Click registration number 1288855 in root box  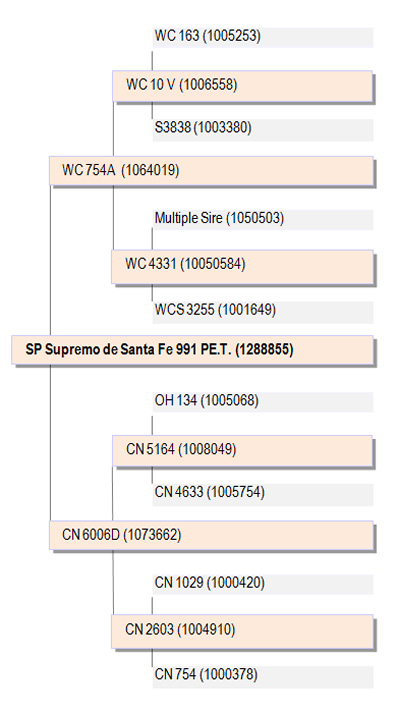pos(265,350)
